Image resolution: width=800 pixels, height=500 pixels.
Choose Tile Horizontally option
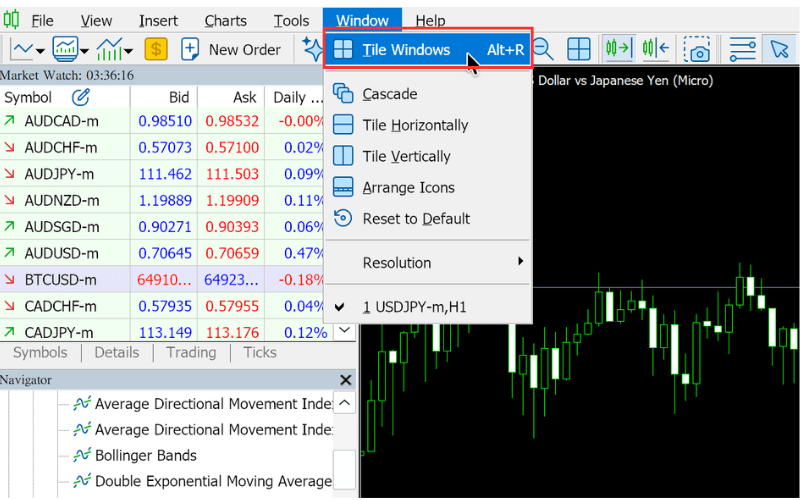pyautogui.click(x=428, y=125)
